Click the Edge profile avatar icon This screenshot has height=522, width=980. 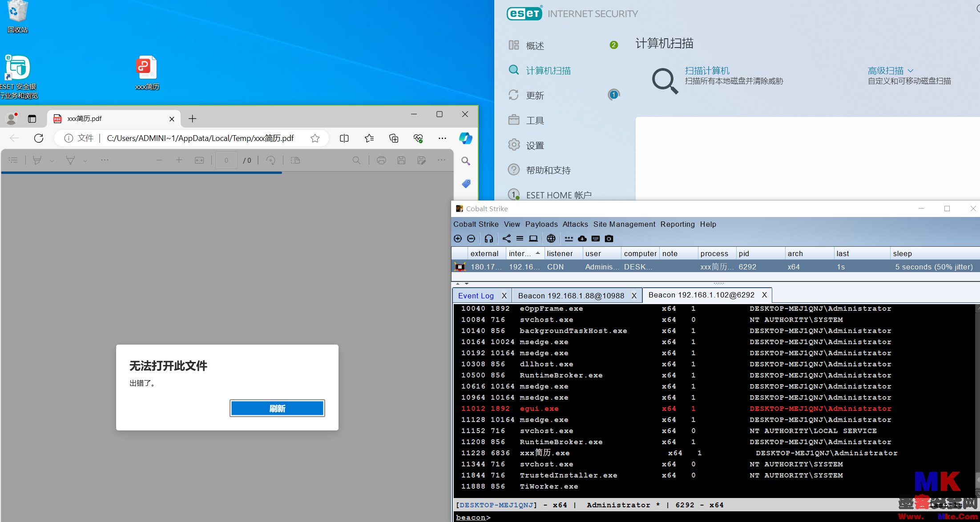12,119
